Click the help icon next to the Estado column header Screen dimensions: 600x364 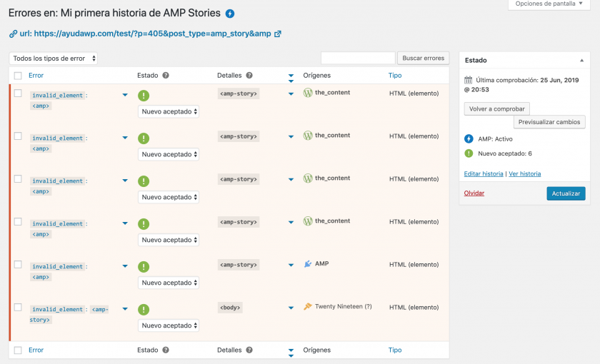(x=166, y=75)
